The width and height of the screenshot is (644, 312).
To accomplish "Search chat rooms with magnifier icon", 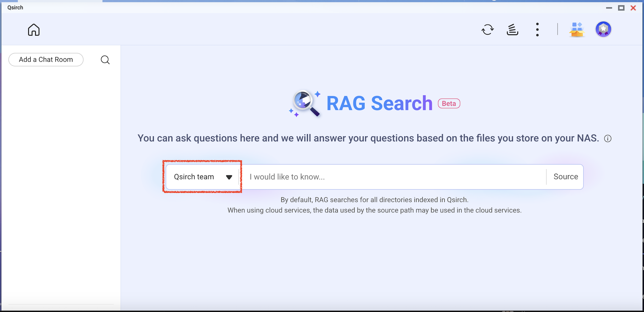I will point(105,60).
